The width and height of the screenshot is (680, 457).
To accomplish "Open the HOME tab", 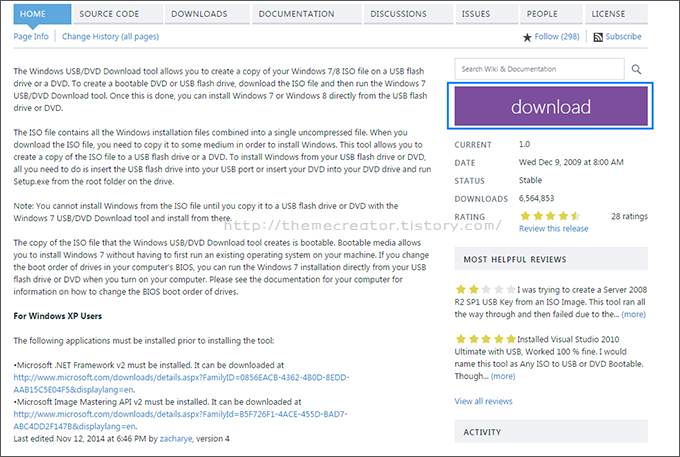I will (42, 14).
